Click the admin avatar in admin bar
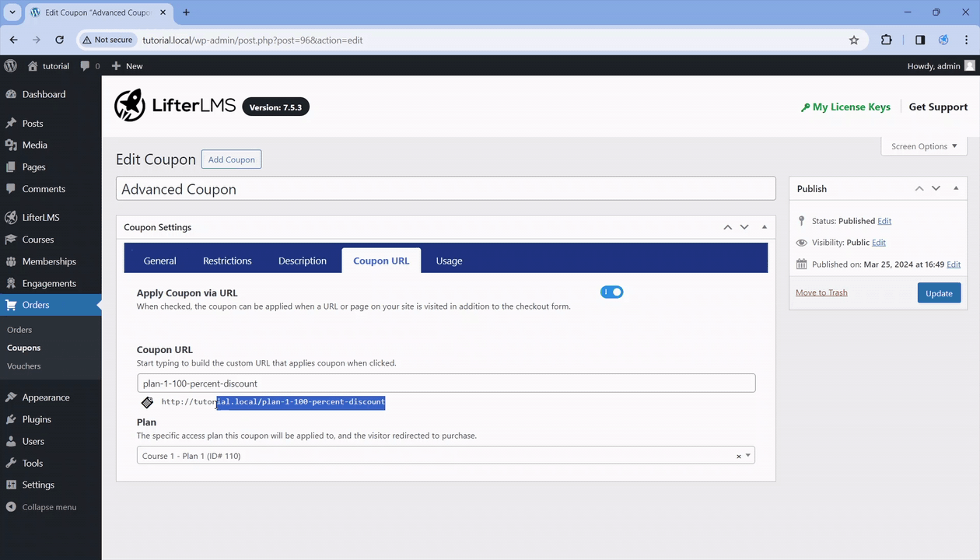This screenshot has height=560, width=980. click(969, 66)
